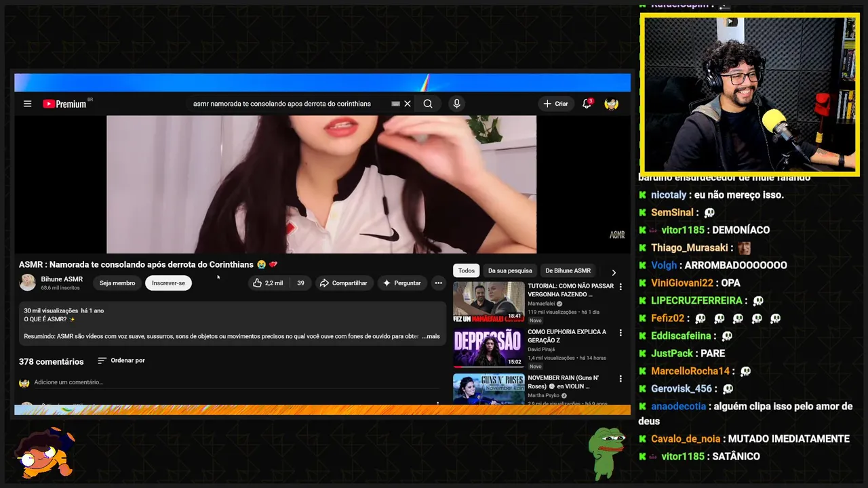Select the Da sua pesquisa chip
Viewport: 868px width, 488px height.
(510, 270)
